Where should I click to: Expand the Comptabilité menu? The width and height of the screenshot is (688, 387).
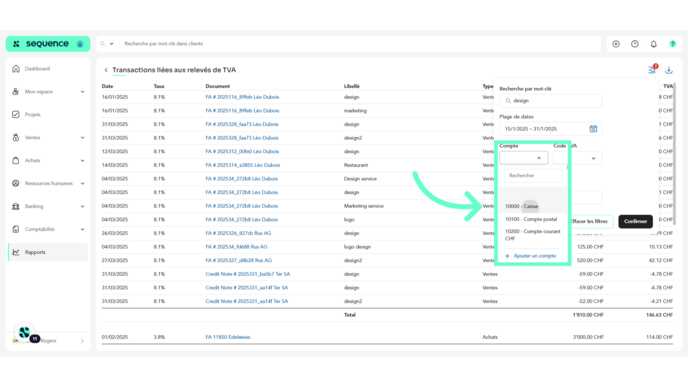82,229
